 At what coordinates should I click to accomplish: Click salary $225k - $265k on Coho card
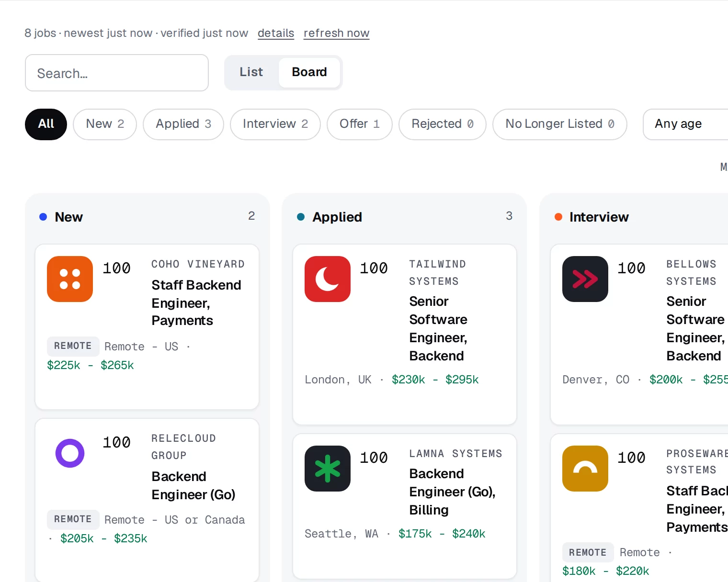point(91,366)
